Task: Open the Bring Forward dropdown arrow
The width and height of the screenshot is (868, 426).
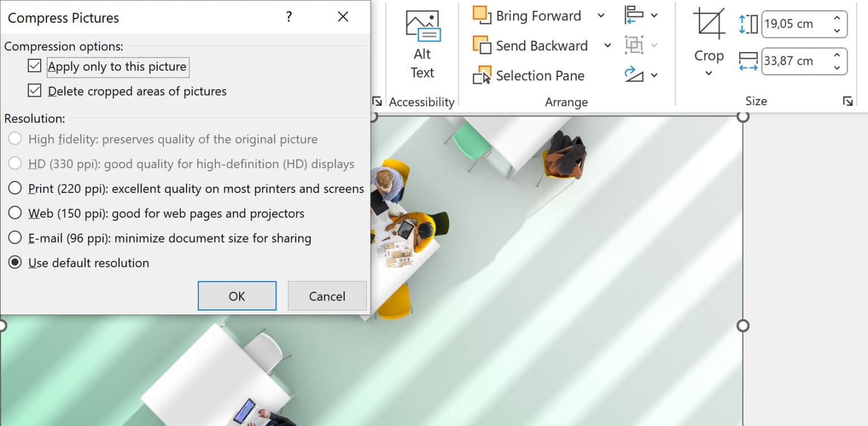Action: (601, 15)
